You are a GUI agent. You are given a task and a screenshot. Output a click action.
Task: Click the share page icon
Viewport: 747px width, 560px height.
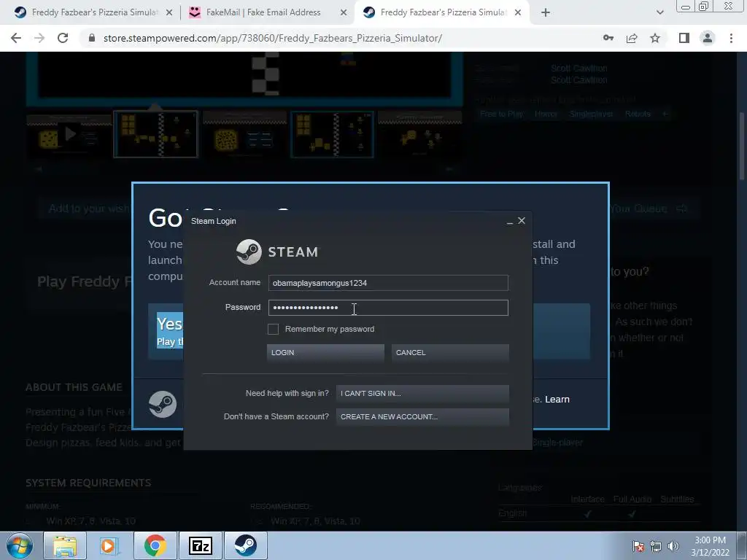point(632,38)
